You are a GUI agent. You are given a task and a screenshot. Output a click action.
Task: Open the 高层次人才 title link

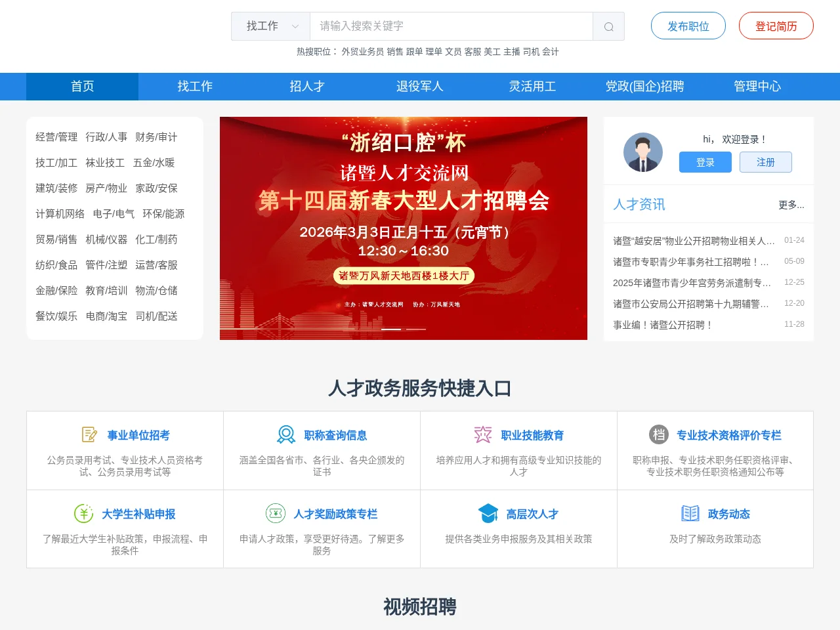(x=532, y=514)
